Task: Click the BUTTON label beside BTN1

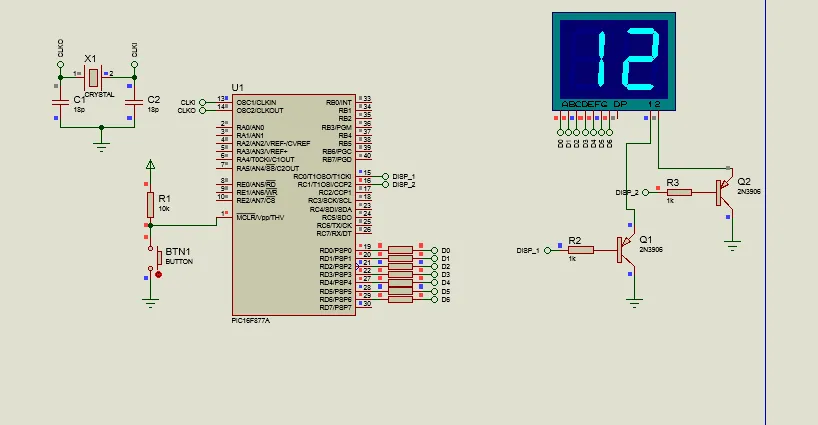Action: [179, 262]
